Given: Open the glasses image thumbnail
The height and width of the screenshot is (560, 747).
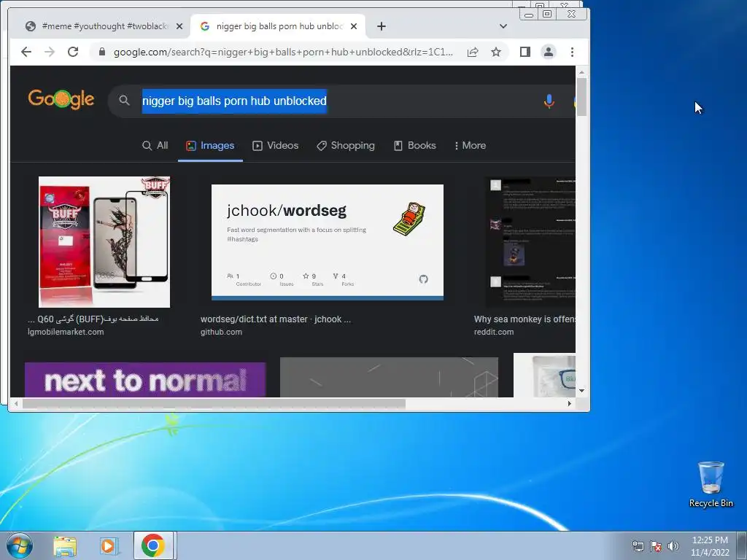Looking at the screenshot, I should 544,376.
